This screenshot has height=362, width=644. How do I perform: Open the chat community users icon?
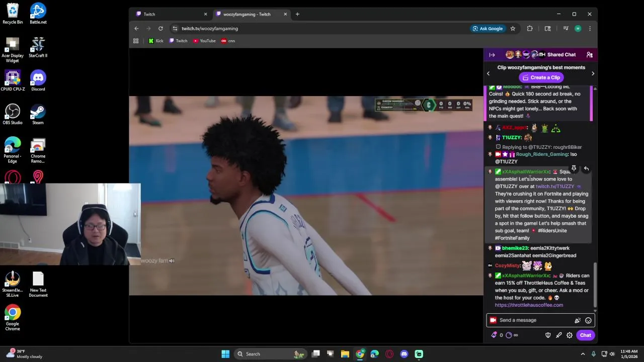point(589,55)
